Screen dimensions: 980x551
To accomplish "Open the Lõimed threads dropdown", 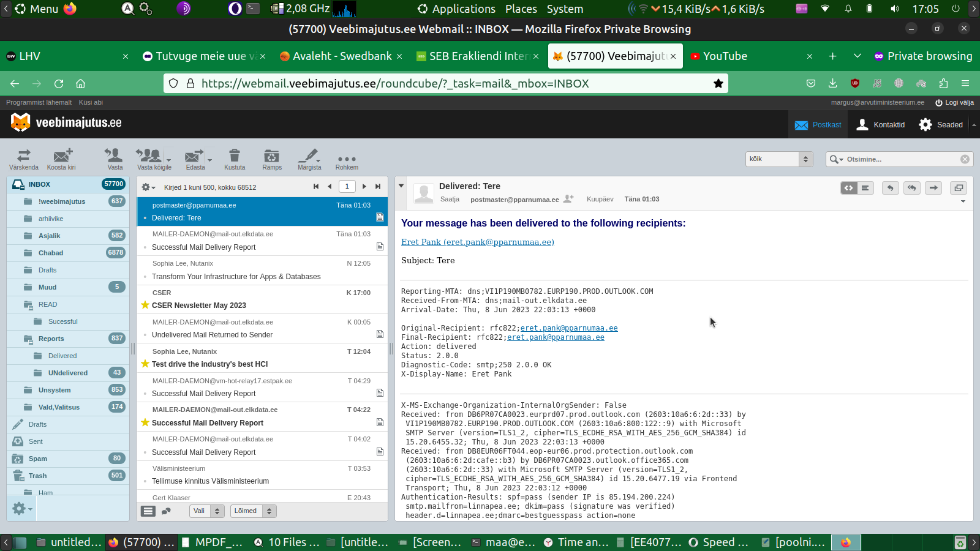I will pos(254,511).
